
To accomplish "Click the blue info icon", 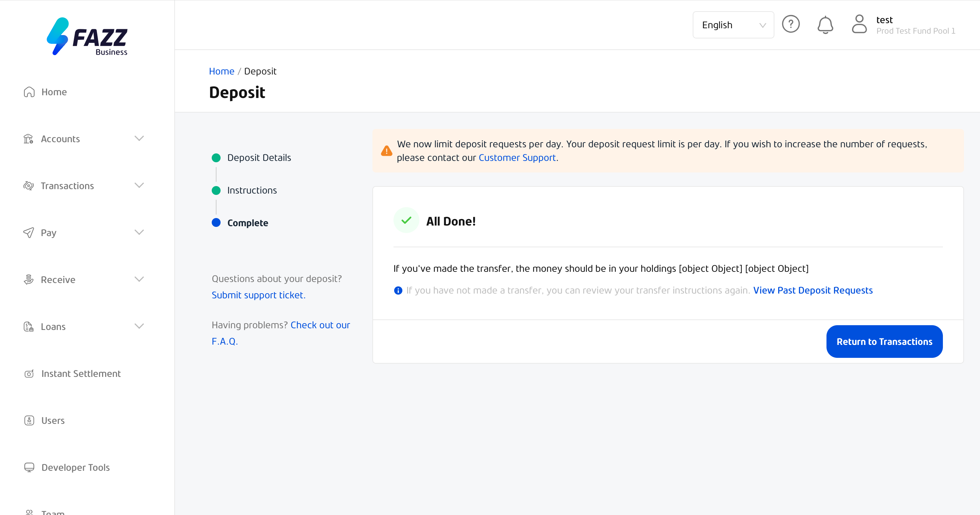I will tap(398, 290).
